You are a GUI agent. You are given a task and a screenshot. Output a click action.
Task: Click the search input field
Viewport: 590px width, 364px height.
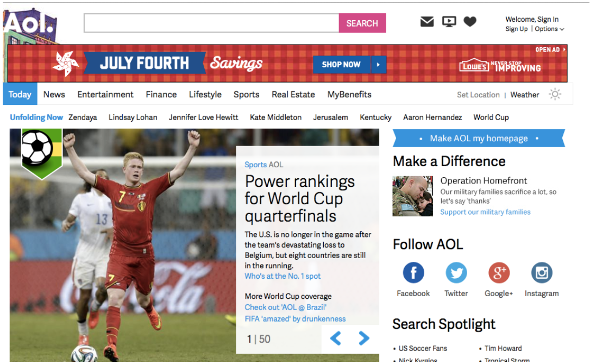[211, 23]
